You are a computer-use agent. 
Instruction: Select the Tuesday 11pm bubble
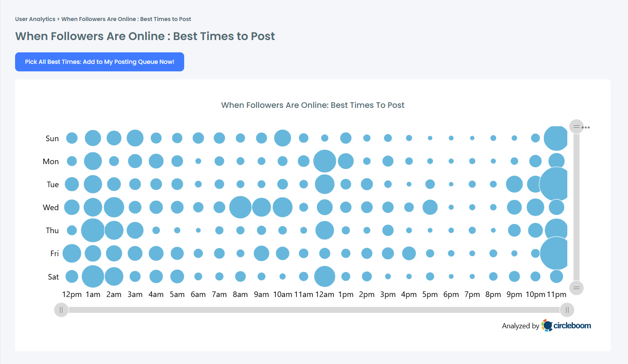tap(553, 184)
